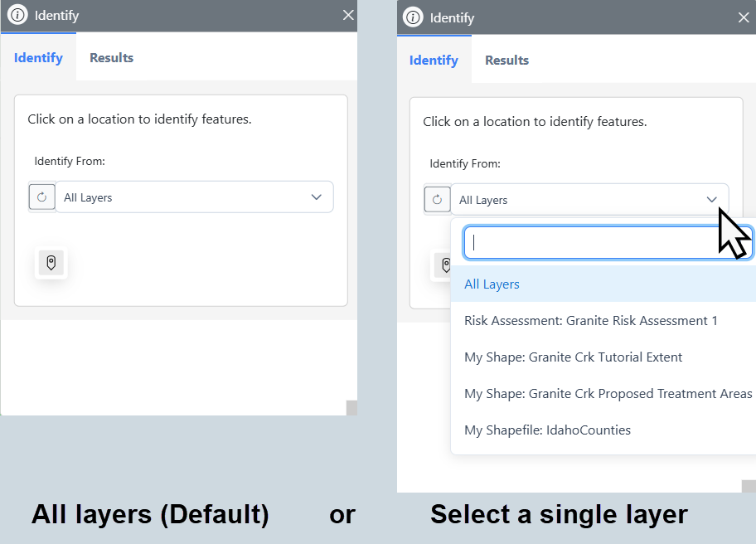Select the Identify tab in left panel
Screen dimensions: 756x544
coord(38,57)
